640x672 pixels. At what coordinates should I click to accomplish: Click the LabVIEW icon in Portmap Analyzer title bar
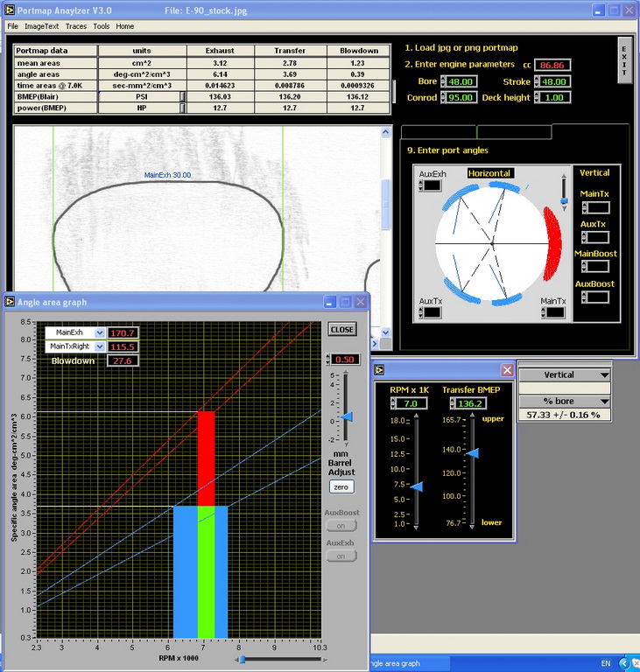point(11,10)
